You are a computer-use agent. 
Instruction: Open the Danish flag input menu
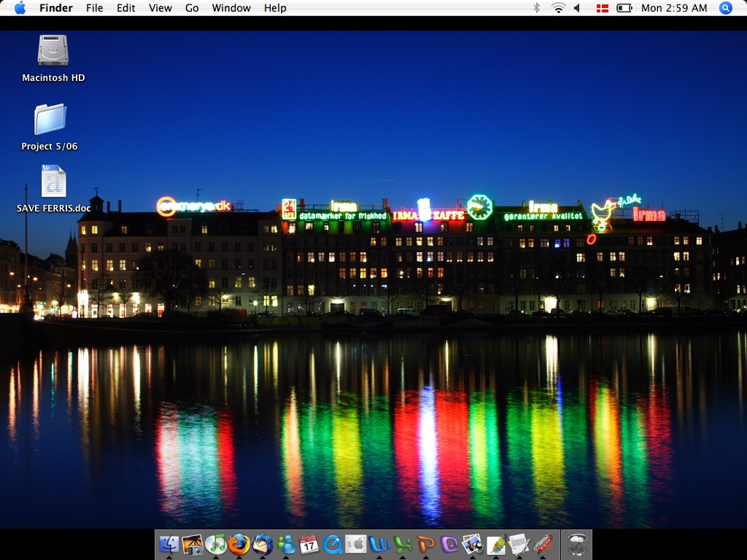click(x=602, y=7)
